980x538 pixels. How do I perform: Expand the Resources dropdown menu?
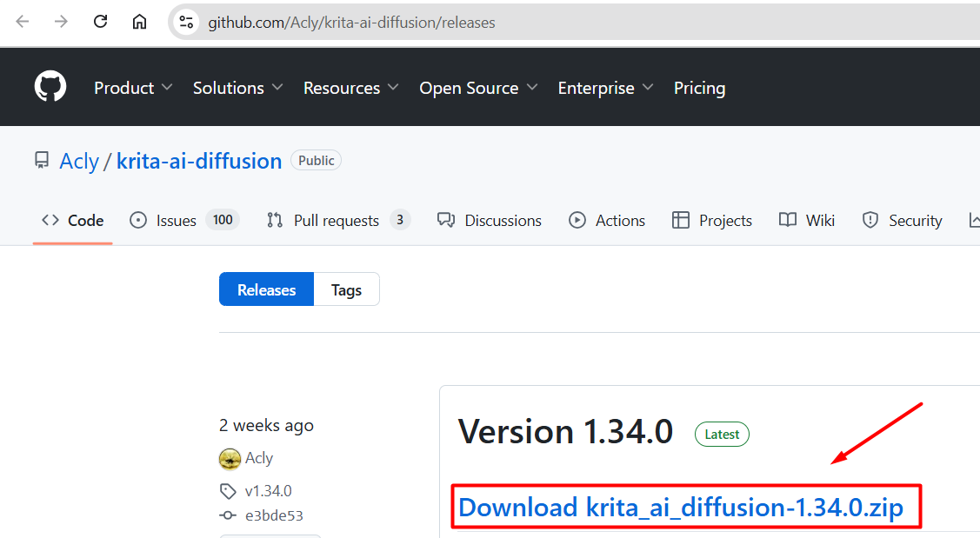pos(350,88)
